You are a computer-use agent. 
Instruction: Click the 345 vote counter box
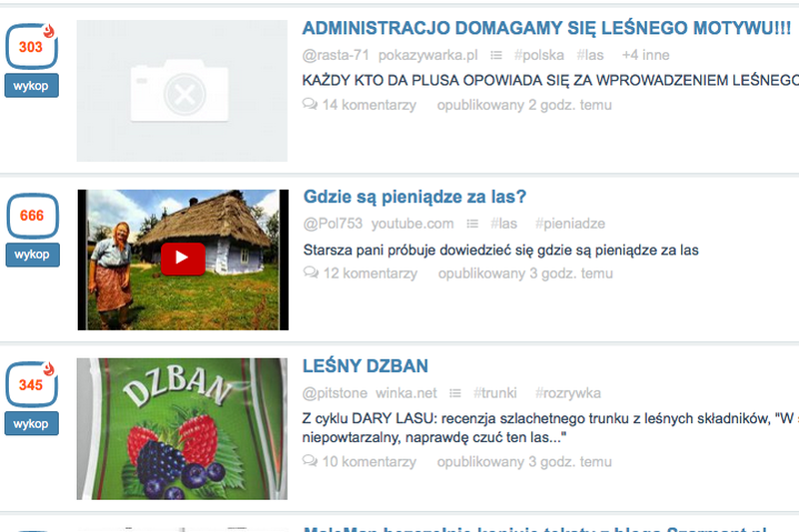pos(32,384)
